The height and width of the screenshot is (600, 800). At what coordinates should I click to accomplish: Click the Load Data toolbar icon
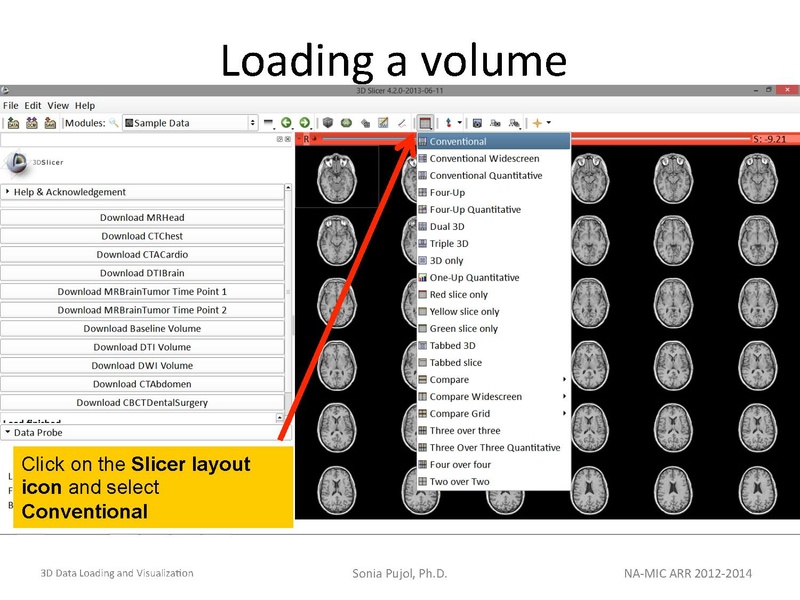pos(13,123)
